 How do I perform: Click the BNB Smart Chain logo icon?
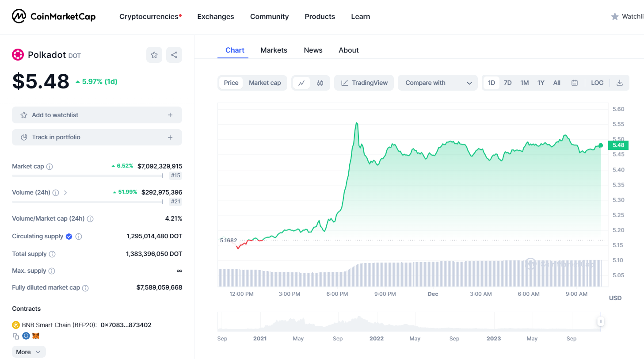click(x=16, y=325)
